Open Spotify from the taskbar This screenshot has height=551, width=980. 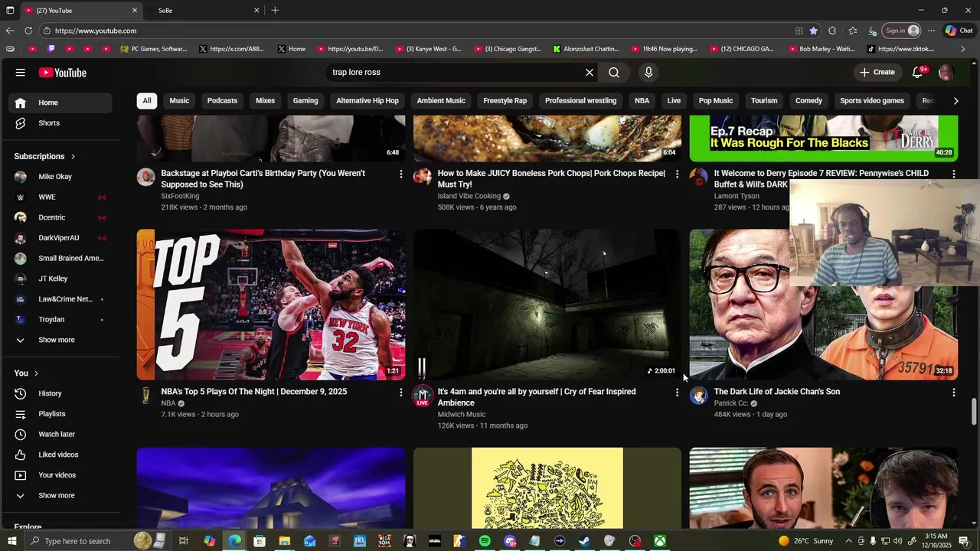click(485, 541)
